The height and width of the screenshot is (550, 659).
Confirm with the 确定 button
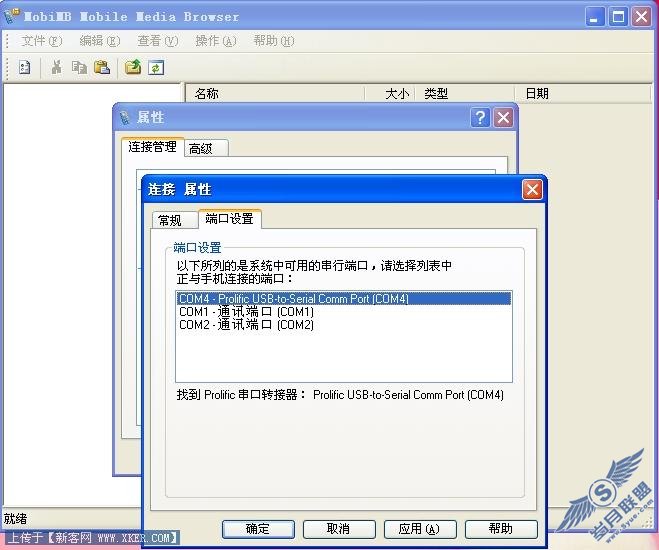[x=258, y=529]
